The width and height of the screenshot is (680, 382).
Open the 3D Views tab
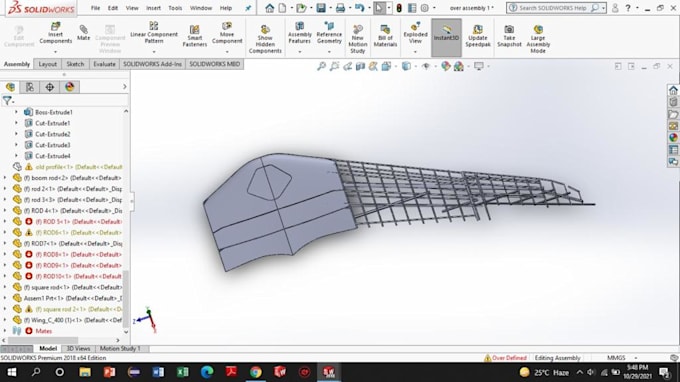pyautogui.click(x=78, y=349)
